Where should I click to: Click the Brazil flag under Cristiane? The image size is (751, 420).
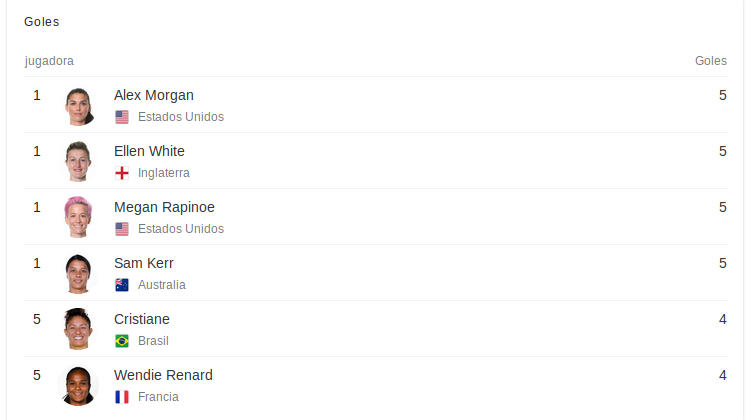tap(122, 341)
